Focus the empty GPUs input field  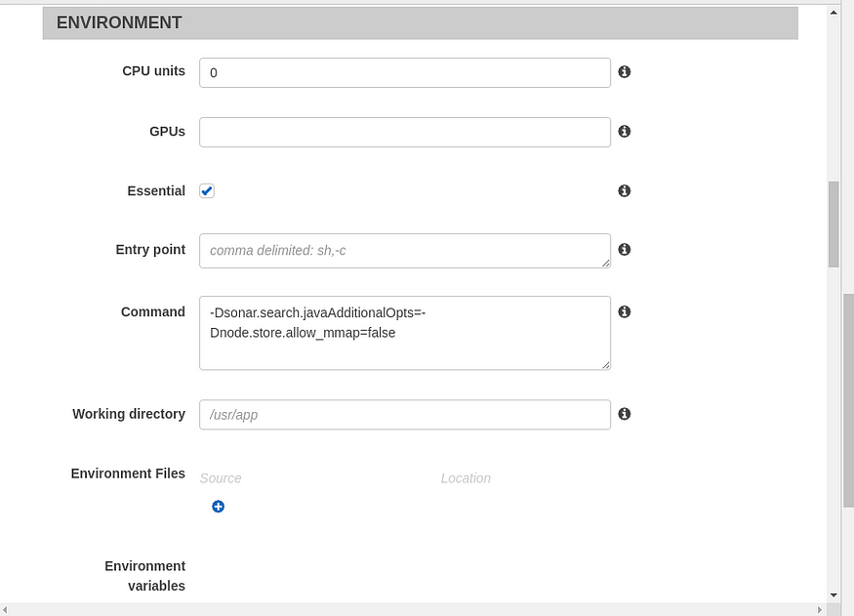[405, 132]
